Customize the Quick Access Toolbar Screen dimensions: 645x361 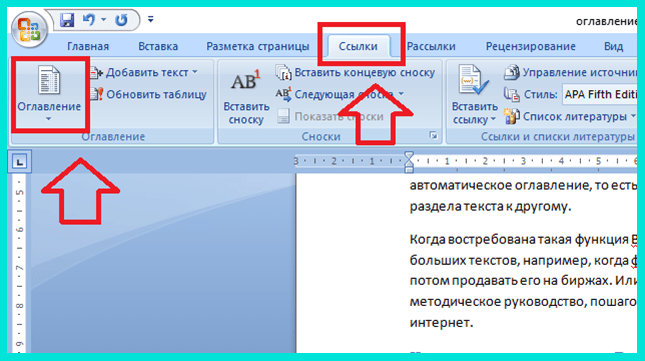pos(151,19)
